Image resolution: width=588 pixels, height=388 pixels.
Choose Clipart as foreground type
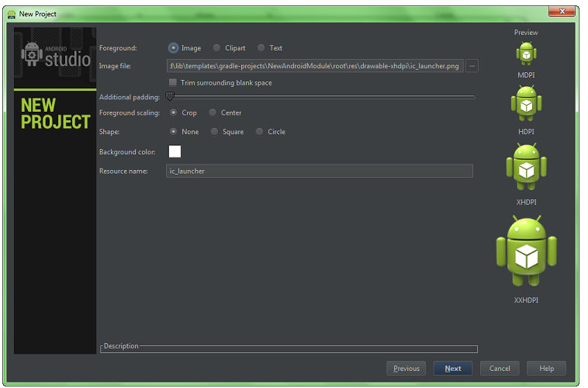pyautogui.click(x=216, y=48)
